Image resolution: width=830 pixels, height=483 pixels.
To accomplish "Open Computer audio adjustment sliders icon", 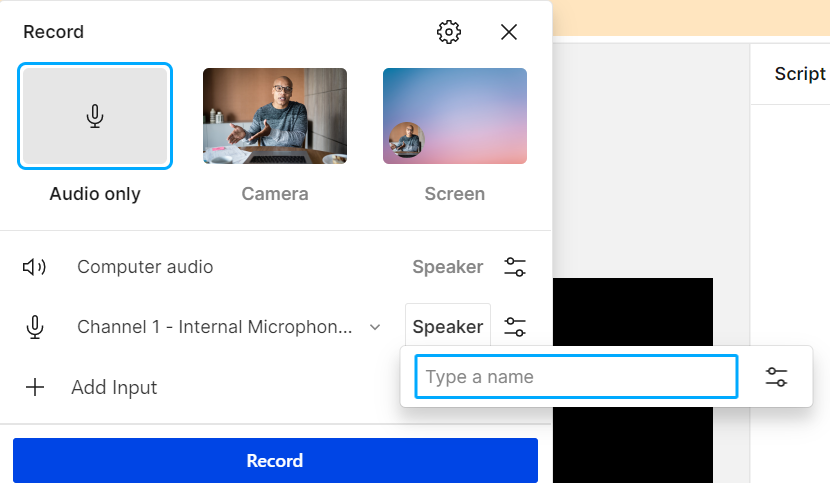I will [515, 267].
